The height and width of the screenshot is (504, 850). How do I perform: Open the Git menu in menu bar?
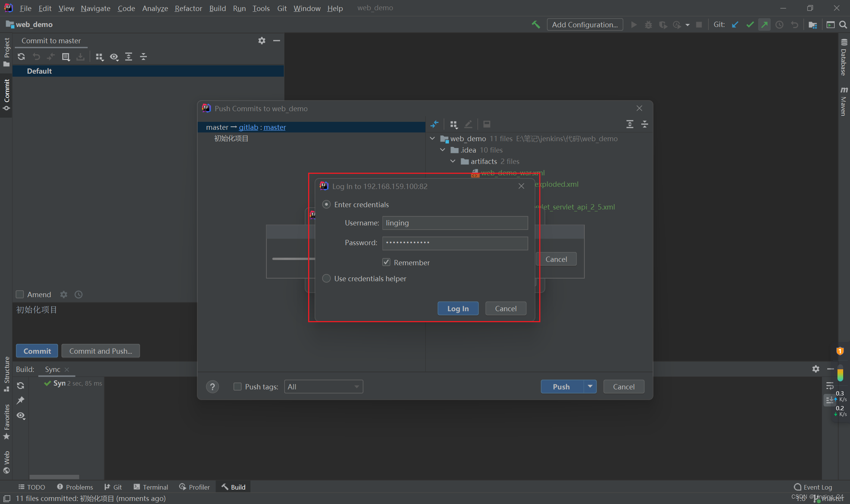click(281, 8)
